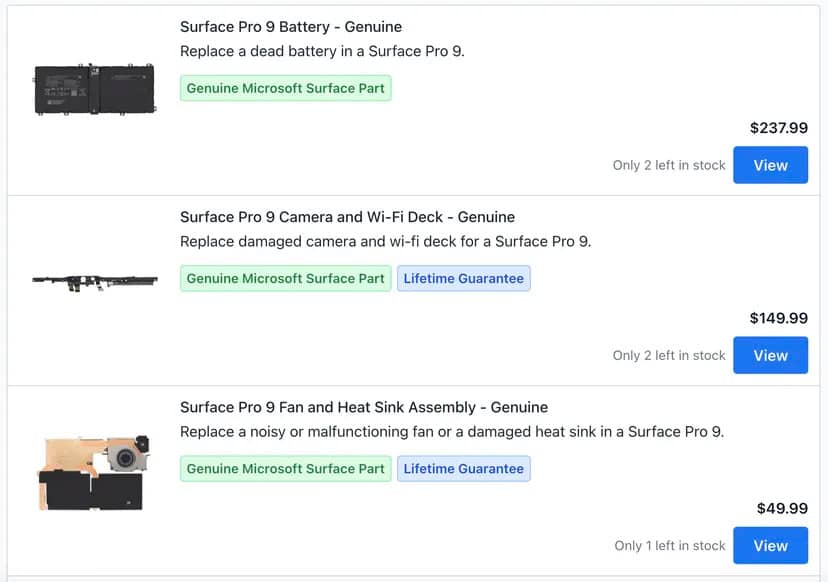Image resolution: width=828 pixels, height=582 pixels.
Task: Select the fan assembly's Genuine Microsoft Surface Part tag
Action: pyautogui.click(x=285, y=468)
